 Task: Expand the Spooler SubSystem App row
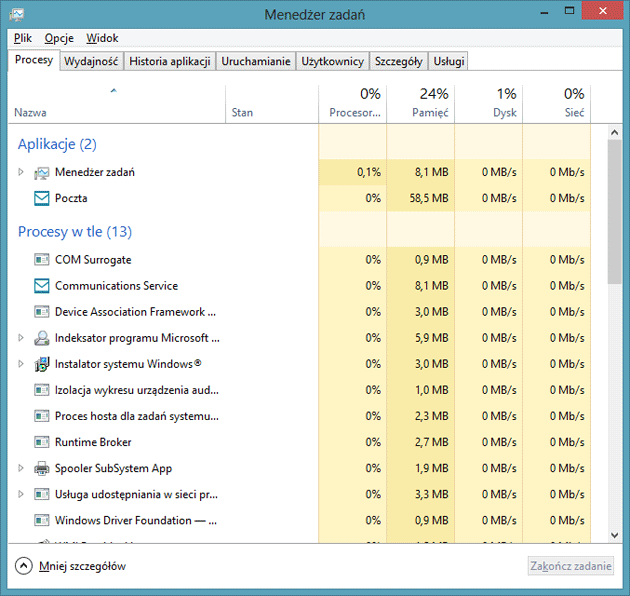coord(20,468)
